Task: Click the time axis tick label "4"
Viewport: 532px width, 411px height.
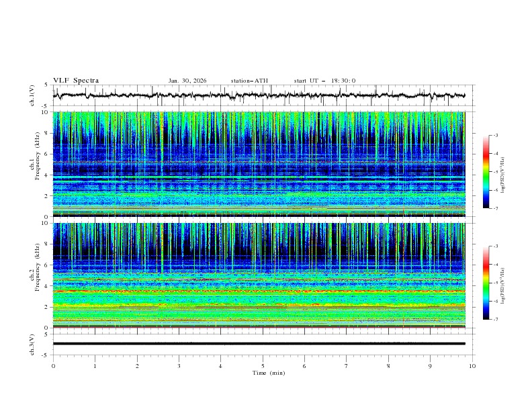Action: pos(220,366)
